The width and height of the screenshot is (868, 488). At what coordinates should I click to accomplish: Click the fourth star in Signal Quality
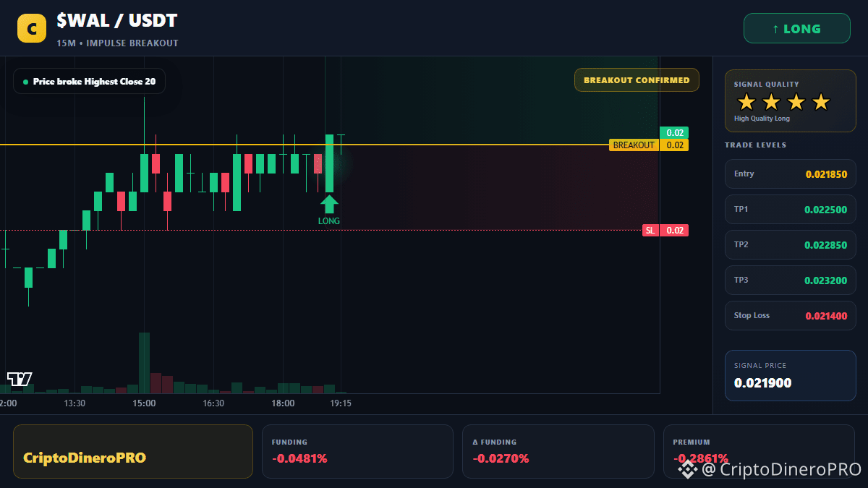(x=820, y=103)
